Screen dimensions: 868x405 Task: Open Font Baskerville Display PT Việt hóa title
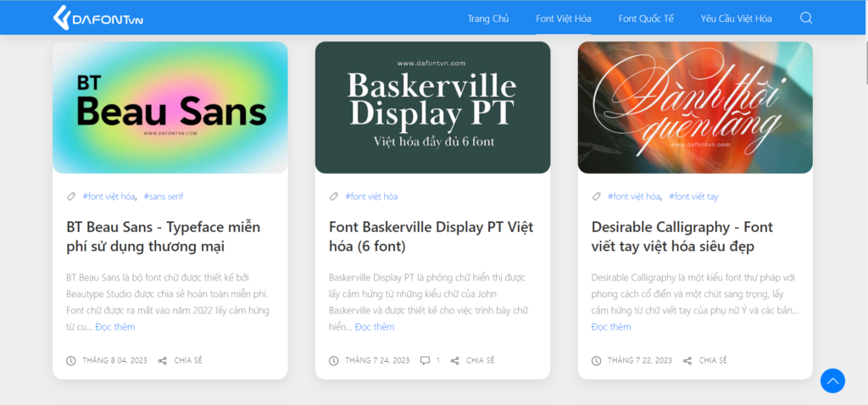[x=431, y=236]
